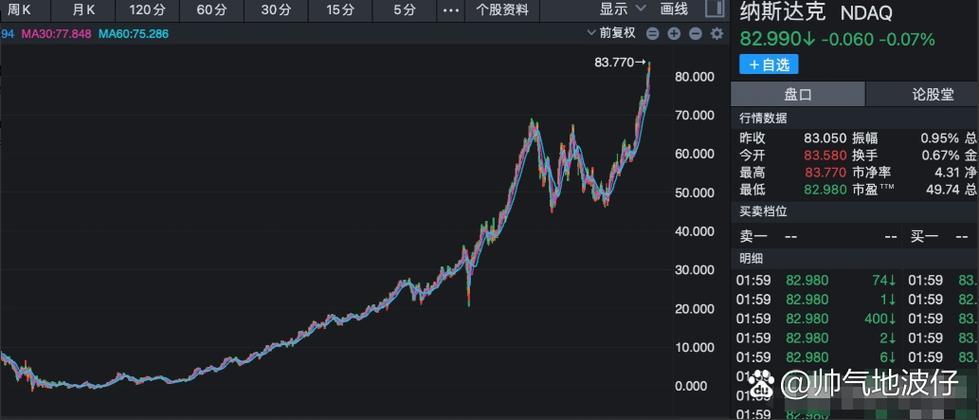Activate the 画线 drawing tool
Screen dimensions: 979x420
674,9
